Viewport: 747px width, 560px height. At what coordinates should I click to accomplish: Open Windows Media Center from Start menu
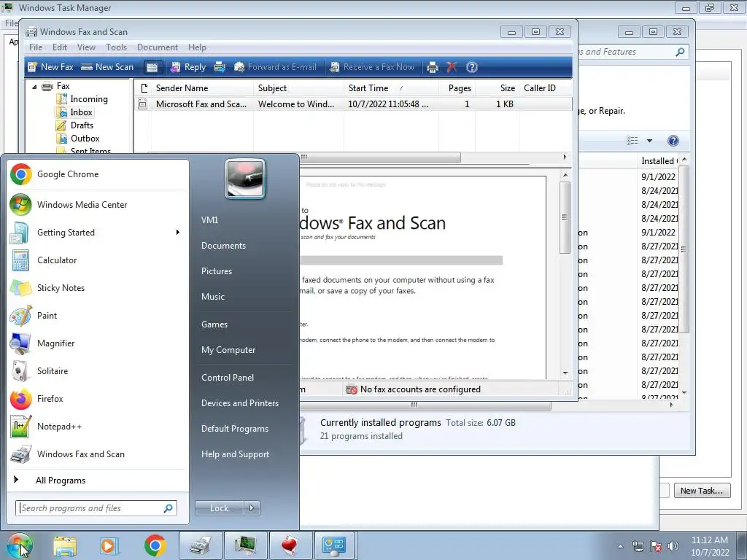[97, 205]
